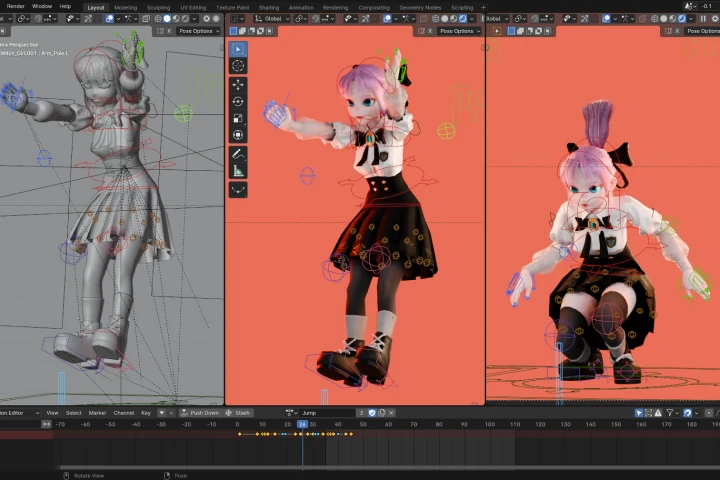
Task: Switch to the UV Editing workspace tab
Action: (x=193, y=8)
